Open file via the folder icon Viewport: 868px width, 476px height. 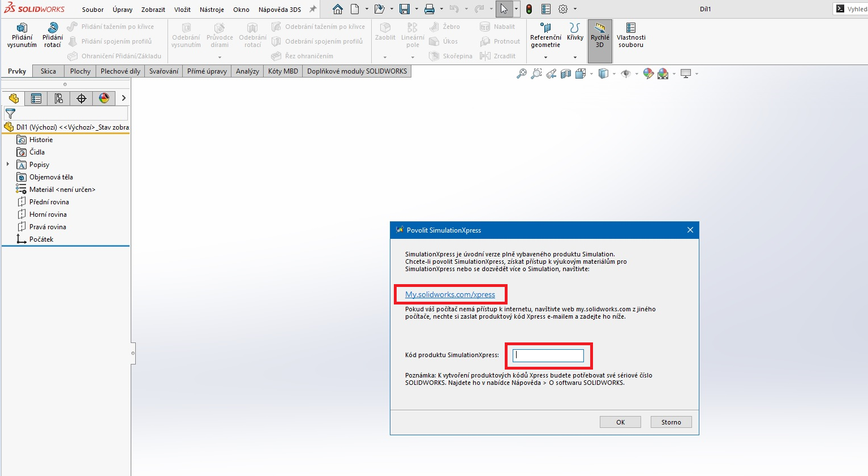tap(379, 9)
